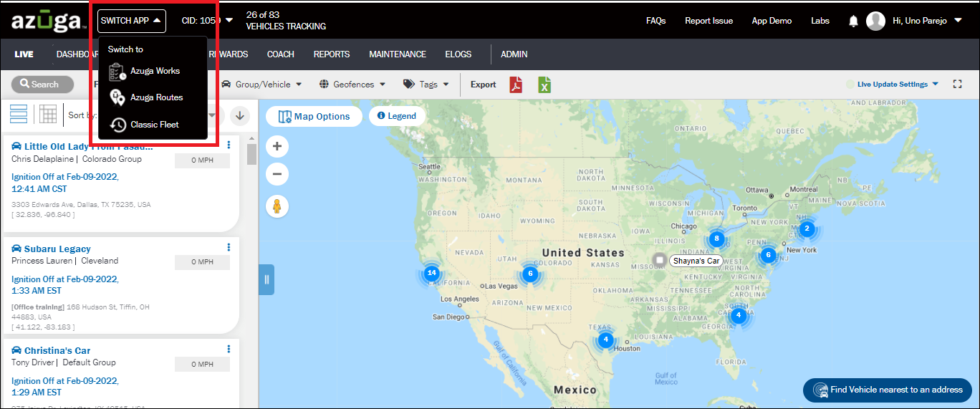Export vehicle list as Excel
Viewport: 980px width, 409px height.
[x=545, y=85]
